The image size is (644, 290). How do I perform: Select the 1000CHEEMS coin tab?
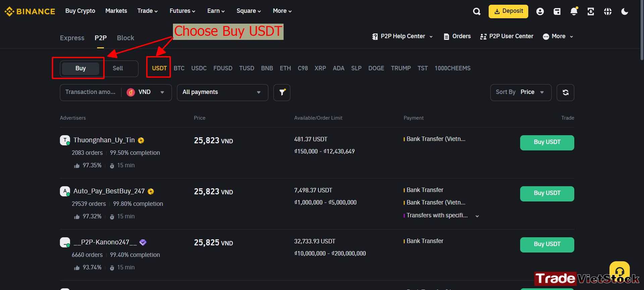point(452,68)
